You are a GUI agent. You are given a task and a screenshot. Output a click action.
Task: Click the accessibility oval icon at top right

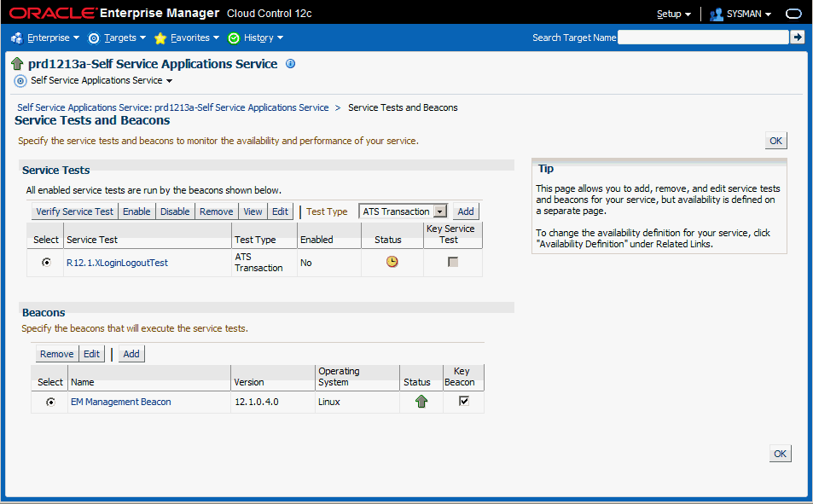point(793,14)
